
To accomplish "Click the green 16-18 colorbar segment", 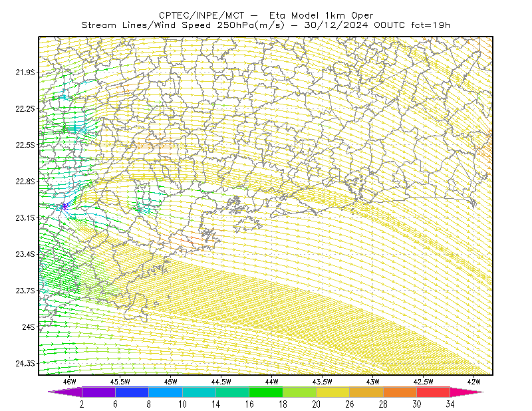I will pyautogui.click(x=265, y=392).
